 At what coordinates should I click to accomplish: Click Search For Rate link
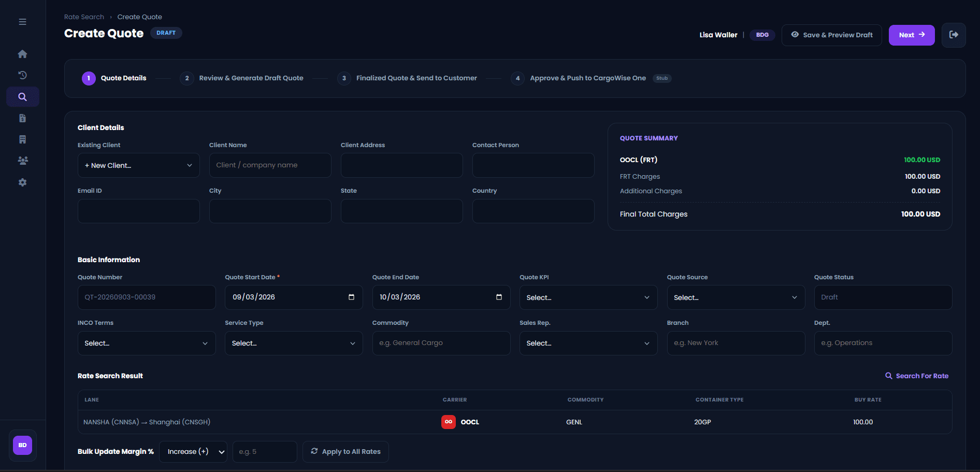coord(917,376)
